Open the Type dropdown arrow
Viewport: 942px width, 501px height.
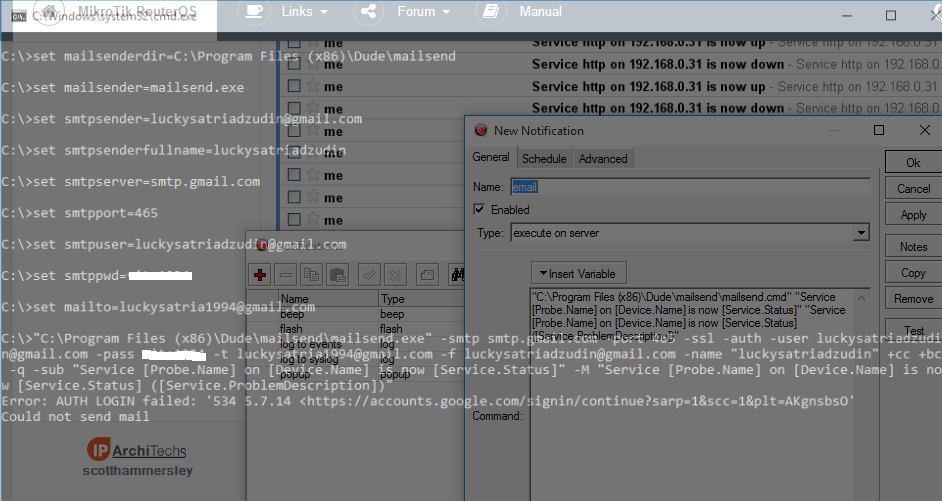[x=861, y=233]
